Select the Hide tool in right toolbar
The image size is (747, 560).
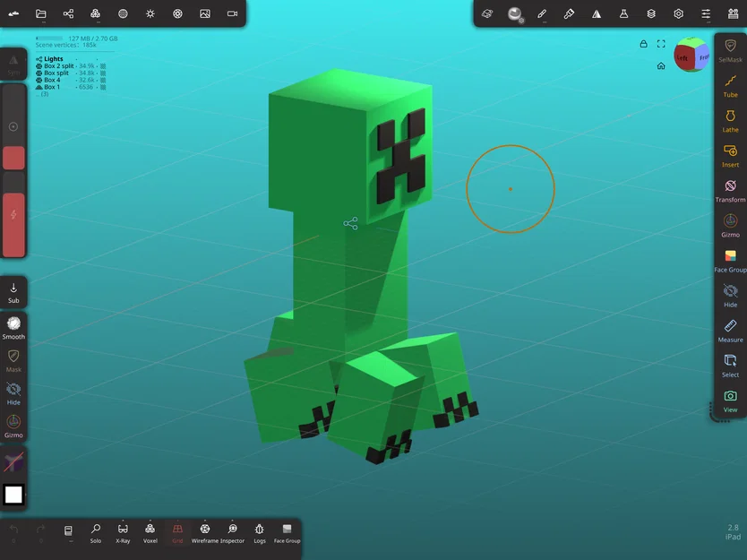point(730,296)
